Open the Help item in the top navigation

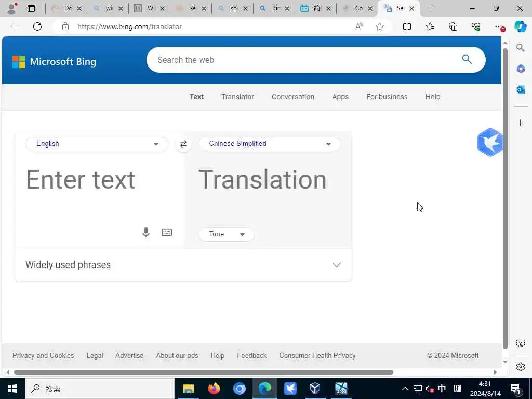coord(433,97)
